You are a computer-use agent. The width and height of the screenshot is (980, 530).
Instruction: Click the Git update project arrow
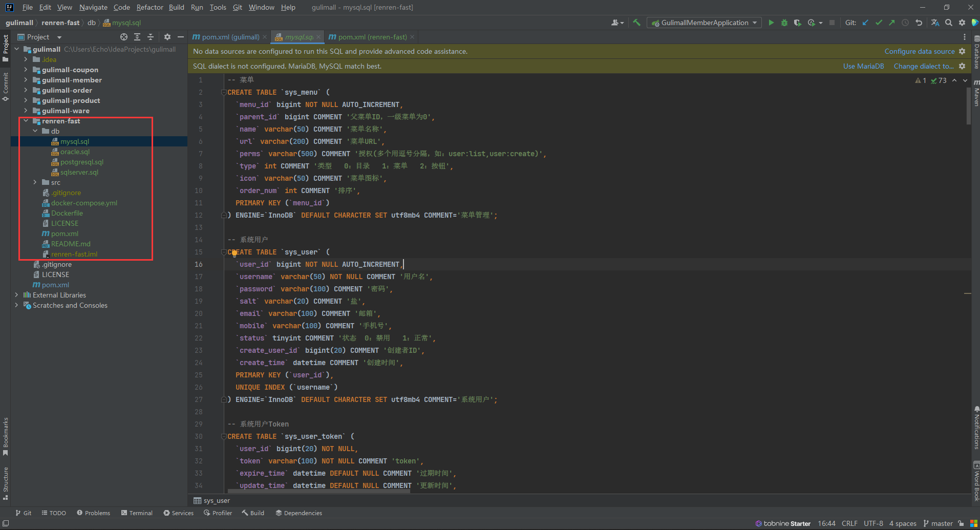[865, 23]
